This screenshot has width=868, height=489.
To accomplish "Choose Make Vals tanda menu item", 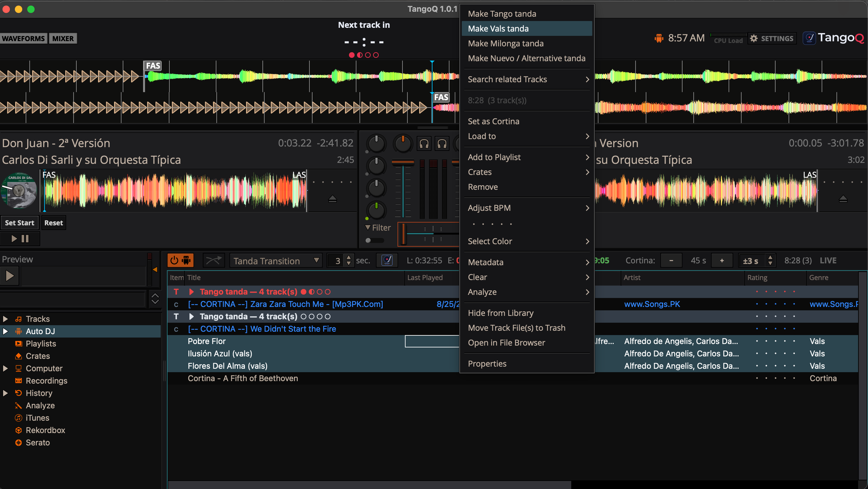I will tap(527, 29).
